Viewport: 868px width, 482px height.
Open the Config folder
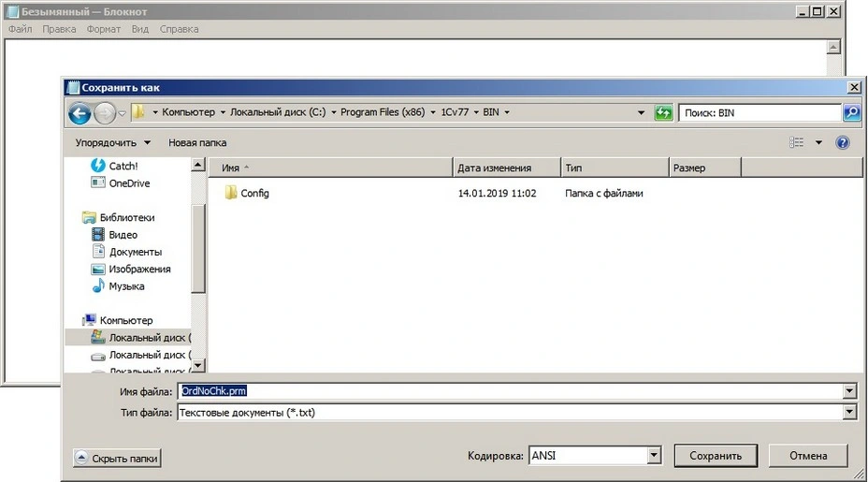254,194
